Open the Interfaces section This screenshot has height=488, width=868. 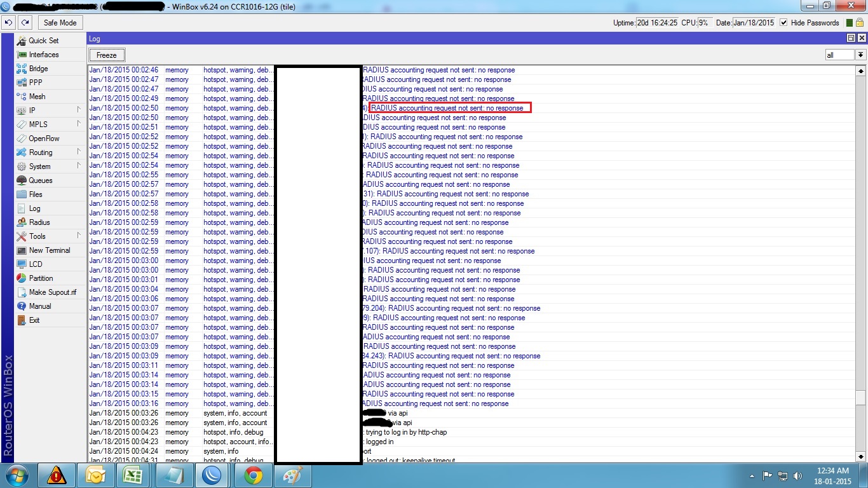click(x=44, y=55)
